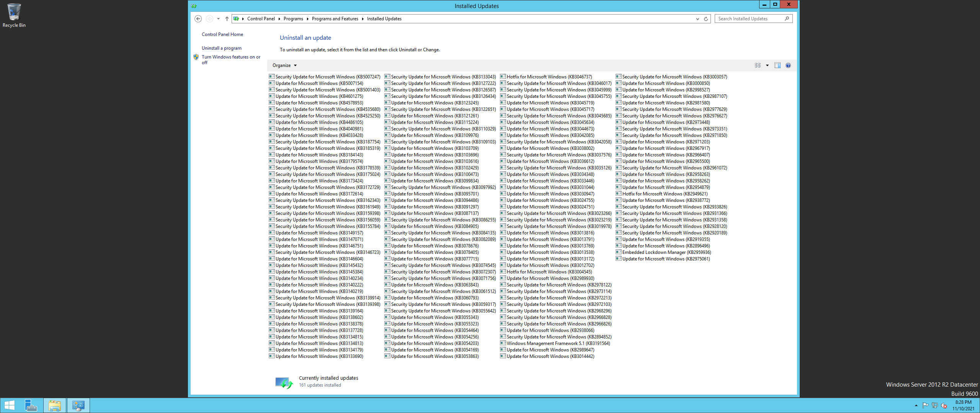Expand the address bar history dropdown
The height and width of the screenshot is (413, 980).
pyautogui.click(x=697, y=19)
